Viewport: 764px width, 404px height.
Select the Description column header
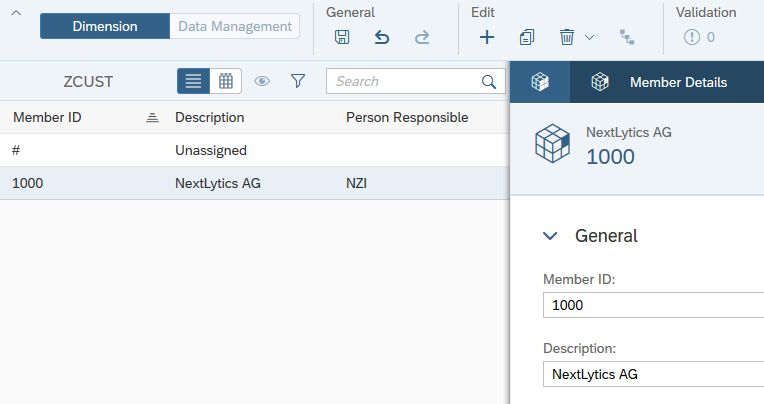[x=210, y=117]
